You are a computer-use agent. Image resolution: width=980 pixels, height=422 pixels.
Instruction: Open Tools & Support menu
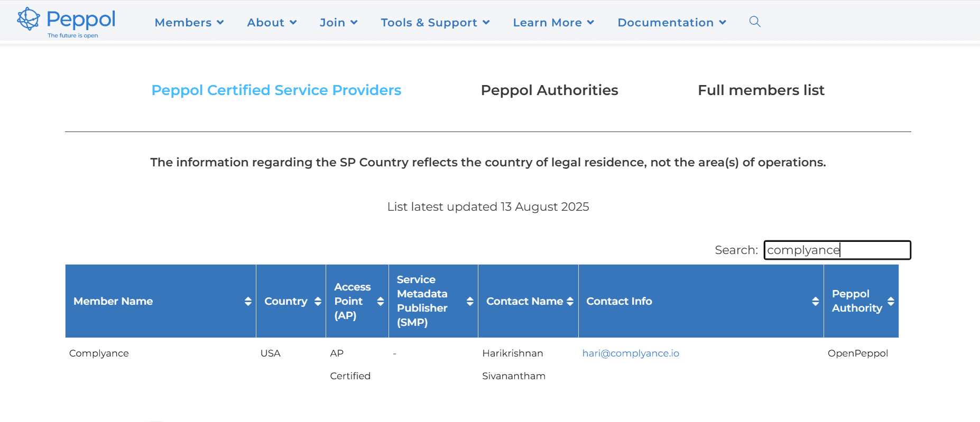(435, 23)
